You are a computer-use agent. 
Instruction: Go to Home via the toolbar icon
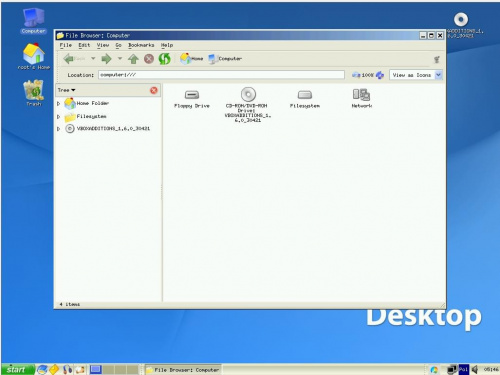[x=191, y=59]
